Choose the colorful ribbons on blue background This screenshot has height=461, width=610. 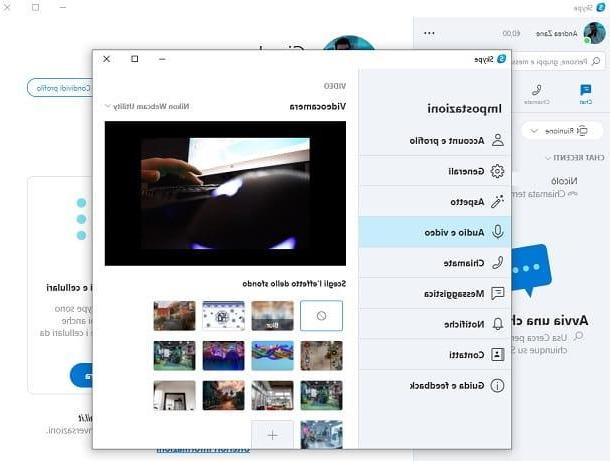click(x=272, y=356)
